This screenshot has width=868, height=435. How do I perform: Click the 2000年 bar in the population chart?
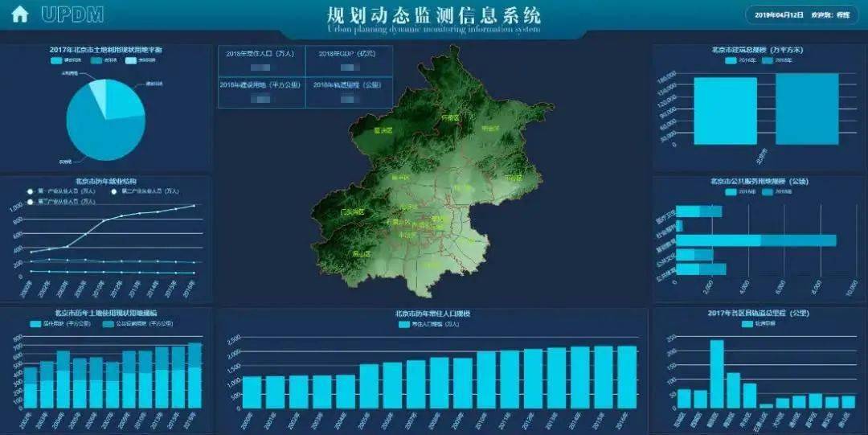tap(252, 393)
